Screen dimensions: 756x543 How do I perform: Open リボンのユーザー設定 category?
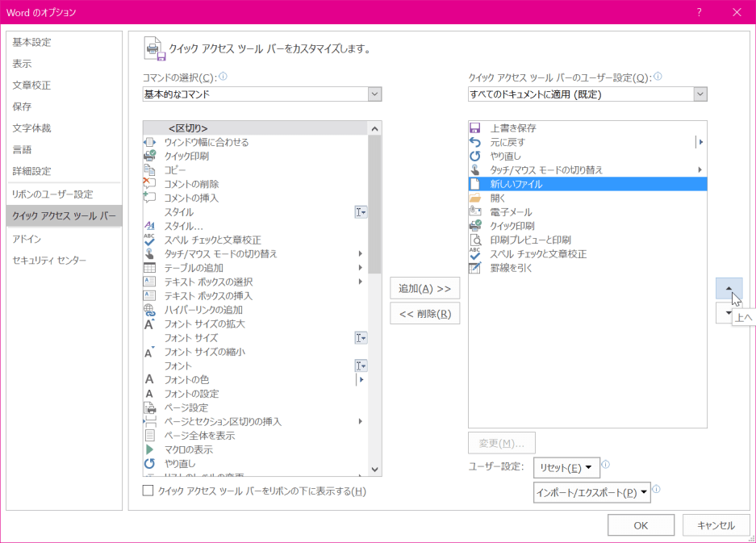[x=64, y=194]
